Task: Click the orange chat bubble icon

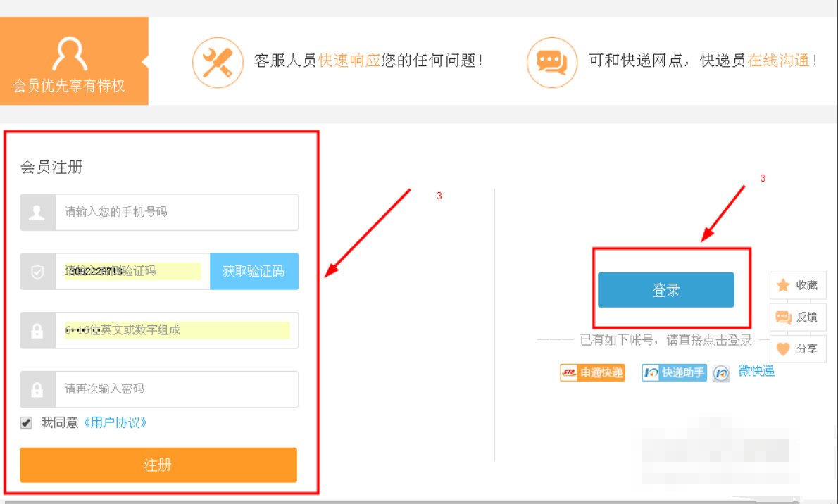Action: pos(552,62)
